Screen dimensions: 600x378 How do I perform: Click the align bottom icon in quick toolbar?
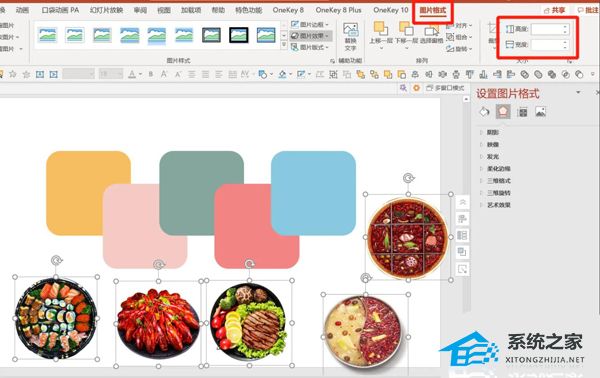[483, 74]
